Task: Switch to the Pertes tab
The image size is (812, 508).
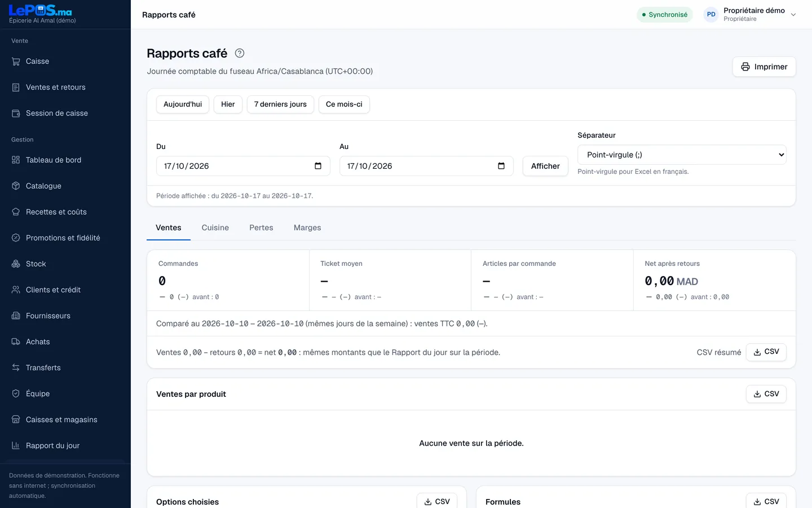Action: (x=261, y=227)
